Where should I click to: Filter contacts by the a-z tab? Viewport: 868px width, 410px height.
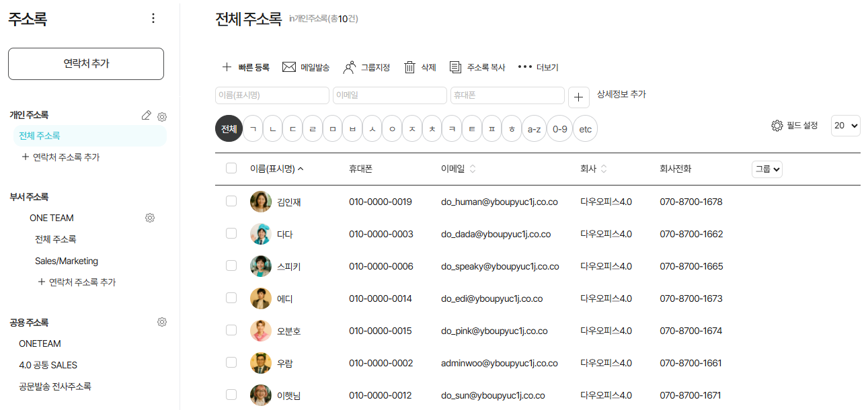[534, 128]
